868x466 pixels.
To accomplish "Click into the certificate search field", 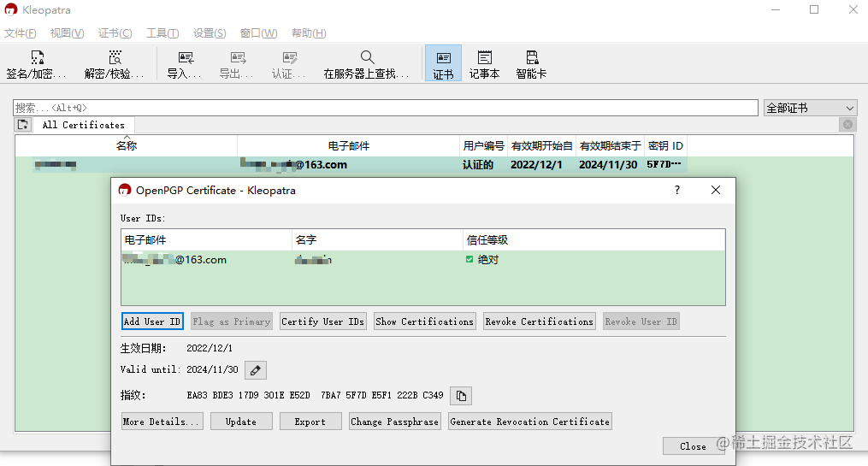I will 386,108.
